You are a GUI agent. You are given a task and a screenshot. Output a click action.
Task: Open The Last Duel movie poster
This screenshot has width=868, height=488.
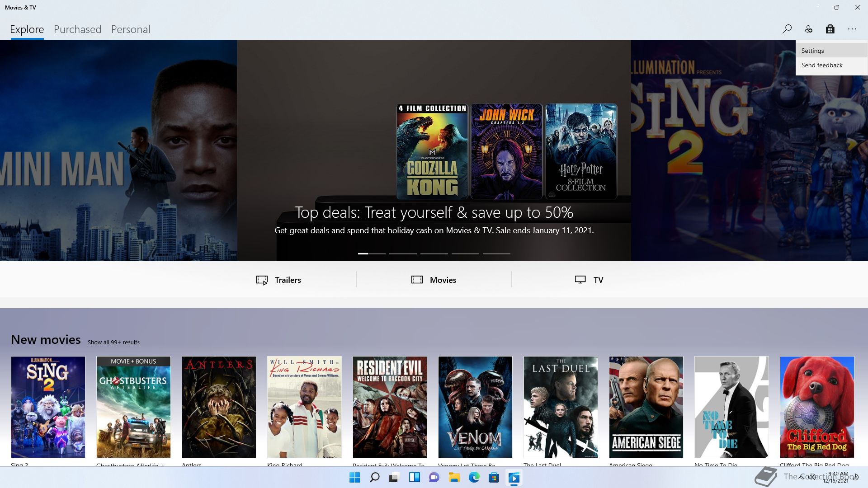(561, 407)
